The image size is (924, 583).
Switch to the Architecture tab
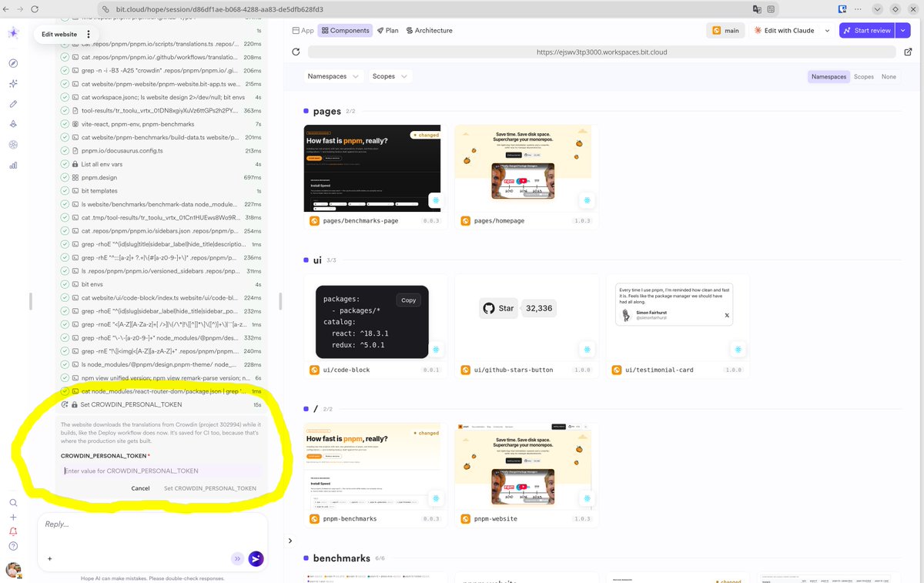(429, 31)
